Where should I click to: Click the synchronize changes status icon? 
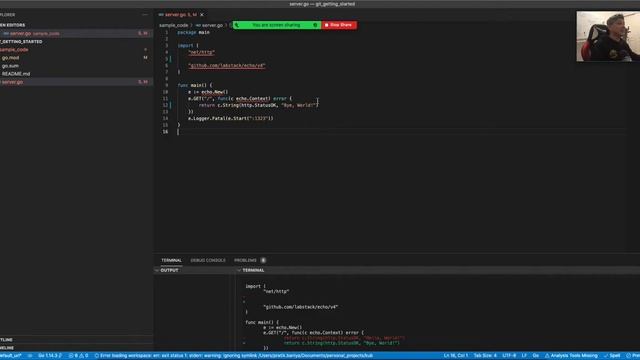30,356
